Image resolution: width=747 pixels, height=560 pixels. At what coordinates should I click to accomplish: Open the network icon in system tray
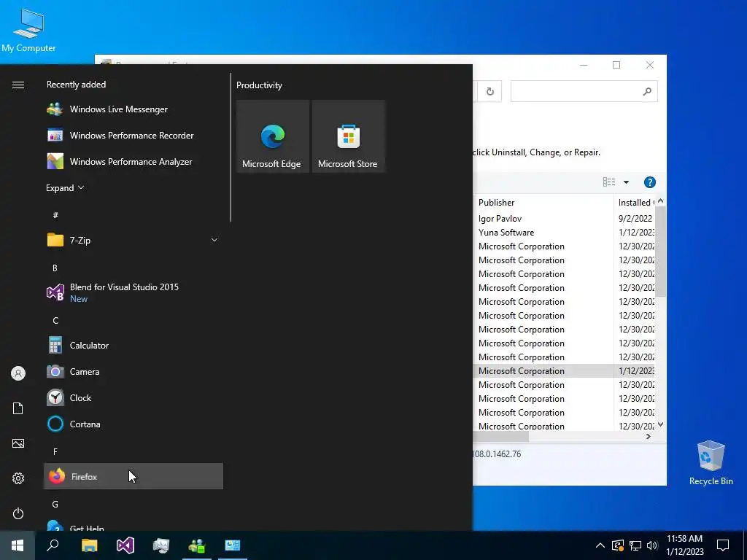635,545
